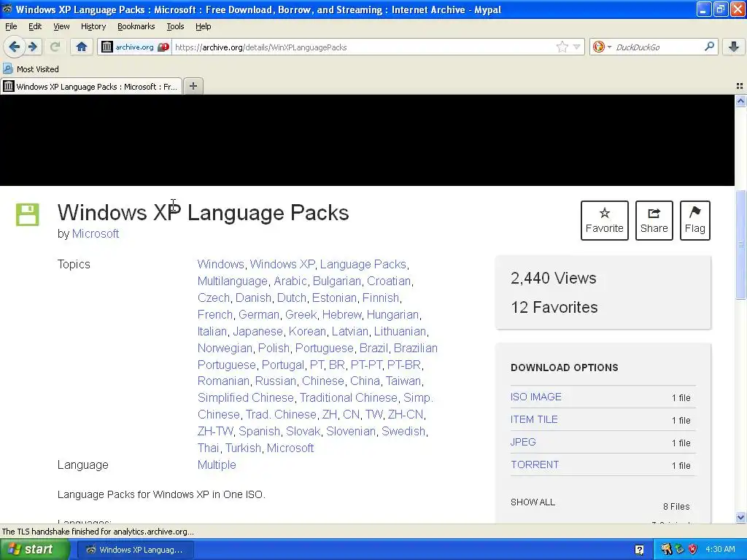Open the Turkish topic link
Screen dimensions: 747x560
tap(243, 448)
